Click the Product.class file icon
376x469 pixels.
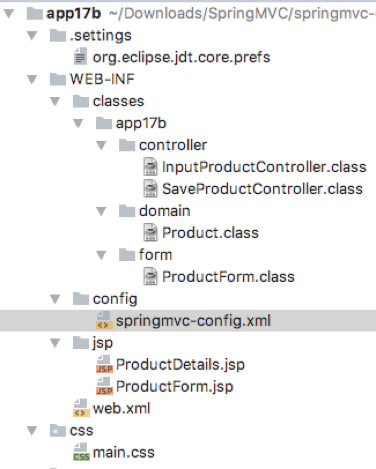click(150, 233)
